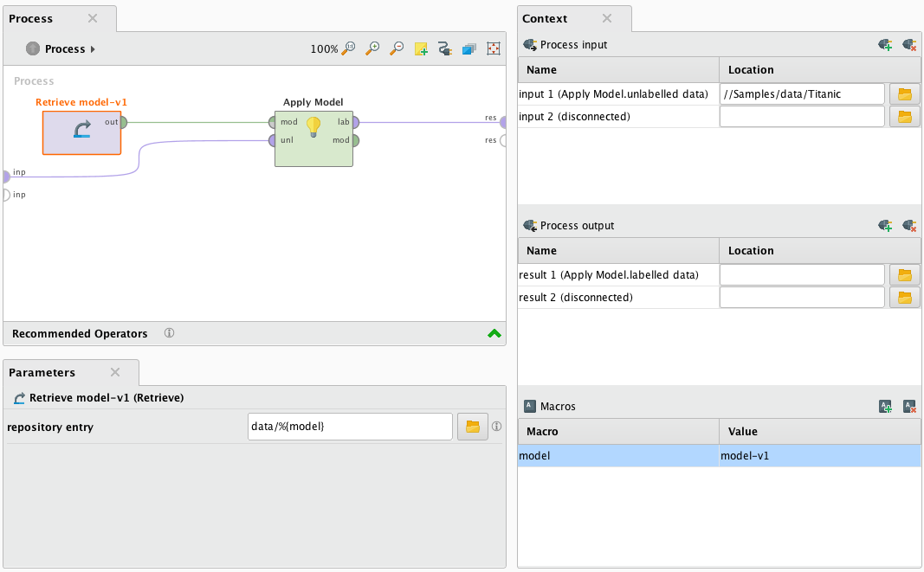Browse repository for input 1 location
924x572 pixels.
[x=904, y=93]
